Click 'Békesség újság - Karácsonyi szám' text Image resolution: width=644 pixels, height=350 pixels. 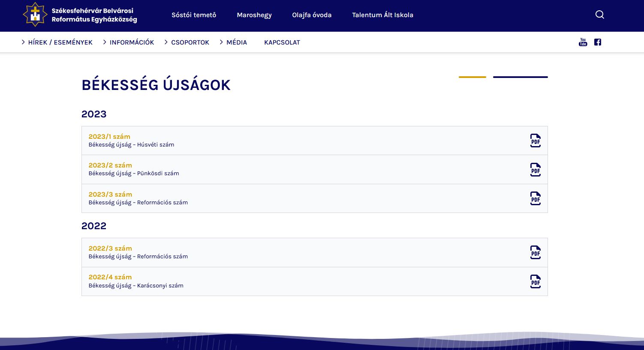click(x=136, y=286)
